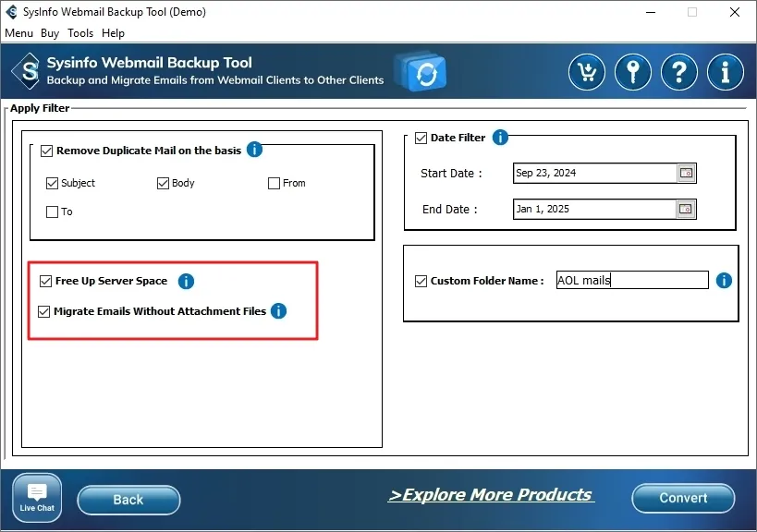The width and height of the screenshot is (757, 532).
Task: Show info for Remove Duplicate Mail
Action: coord(254,150)
